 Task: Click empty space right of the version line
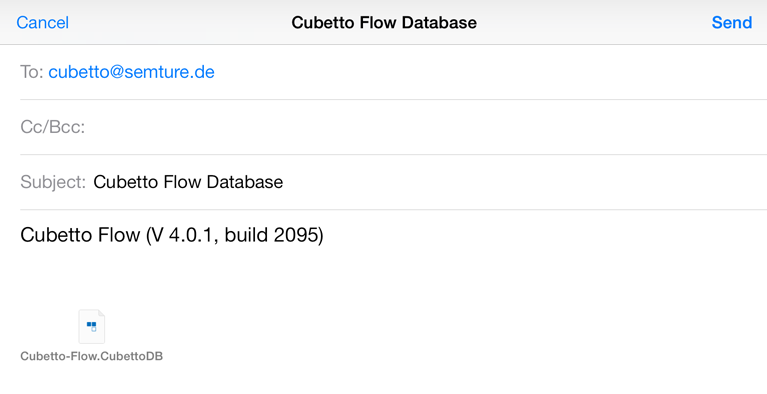pos(543,235)
